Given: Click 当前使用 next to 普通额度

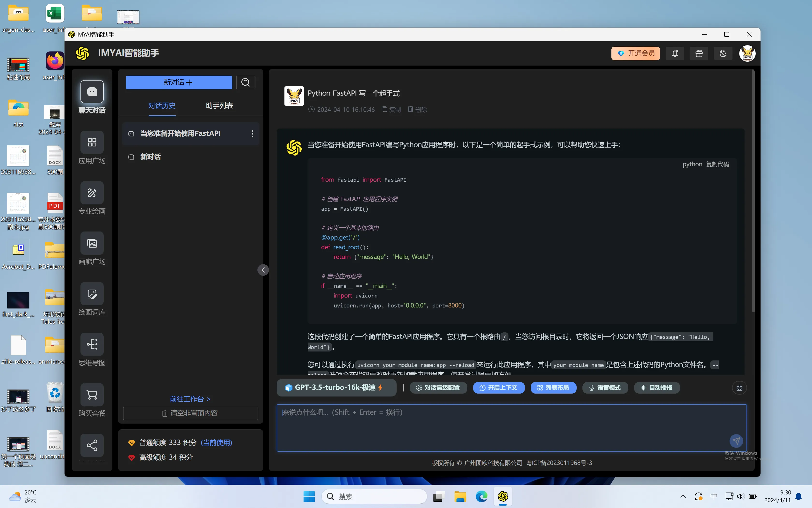Looking at the screenshot, I should tap(217, 443).
